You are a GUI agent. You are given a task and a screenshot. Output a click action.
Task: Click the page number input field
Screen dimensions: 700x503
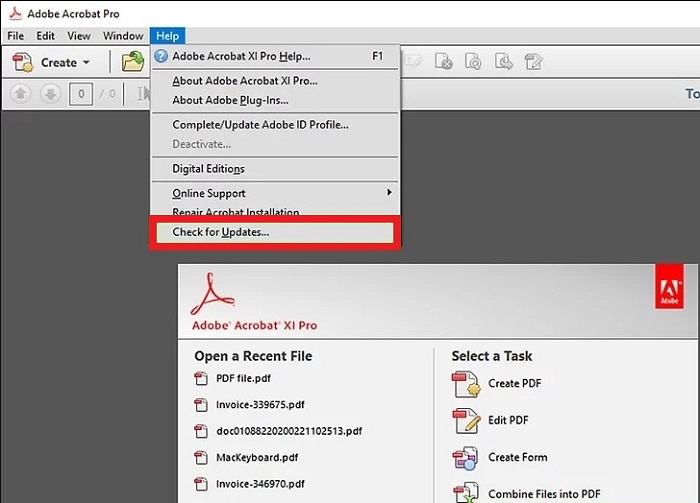click(81, 94)
